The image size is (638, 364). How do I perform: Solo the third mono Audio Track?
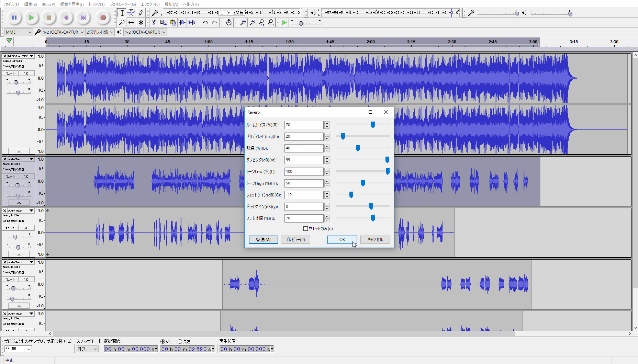pos(26,279)
